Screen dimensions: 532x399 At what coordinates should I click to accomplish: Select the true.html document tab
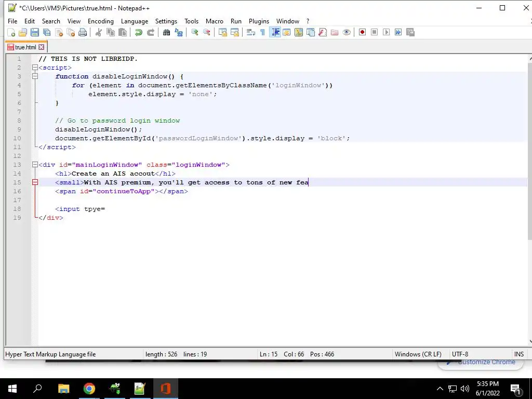(25, 47)
